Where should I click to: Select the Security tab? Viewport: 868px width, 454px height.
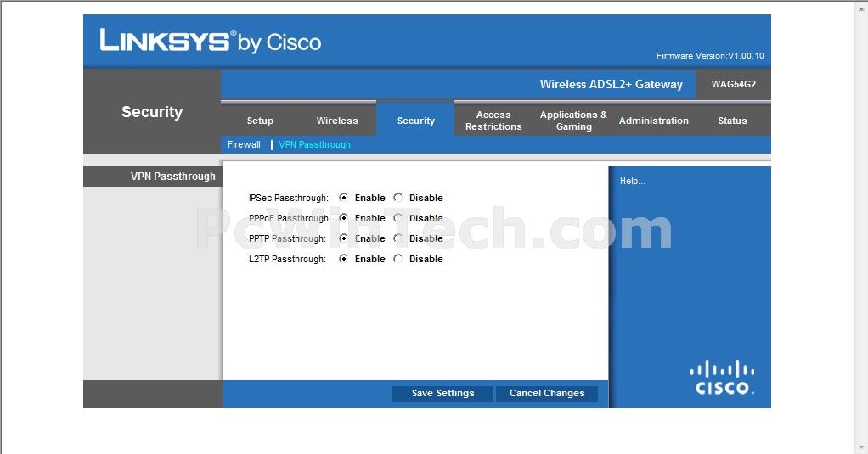[x=415, y=121]
